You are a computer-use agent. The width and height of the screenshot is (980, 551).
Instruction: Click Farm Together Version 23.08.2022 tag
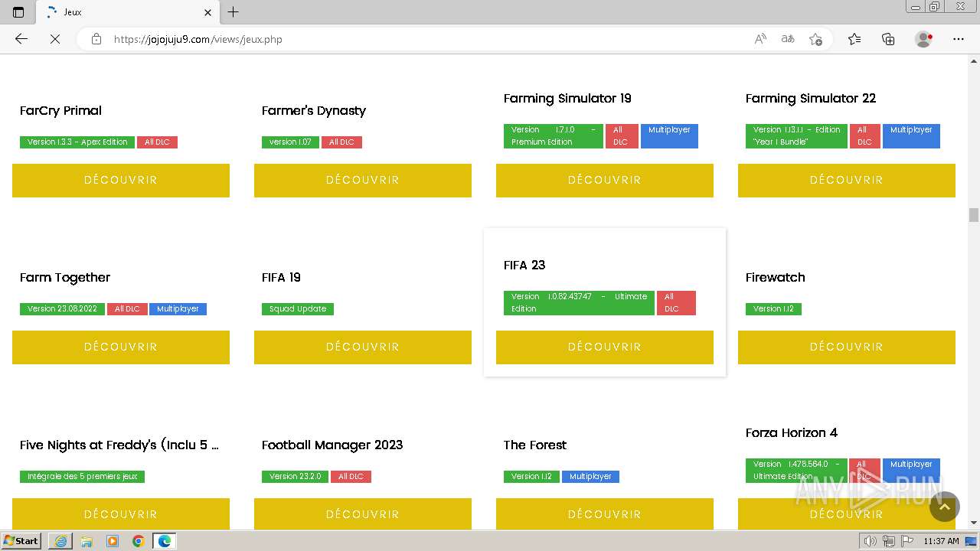coord(62,309)
